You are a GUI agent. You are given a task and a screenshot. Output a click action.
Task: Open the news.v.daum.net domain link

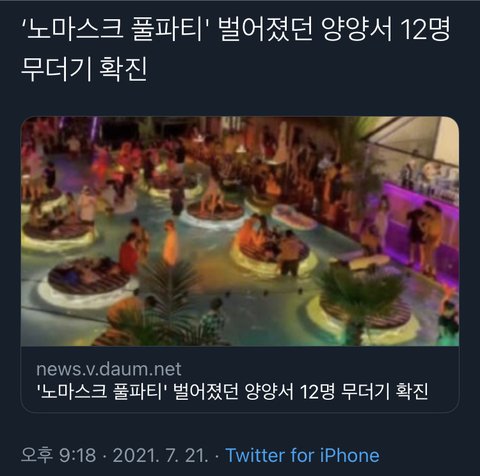pos(109,369)
